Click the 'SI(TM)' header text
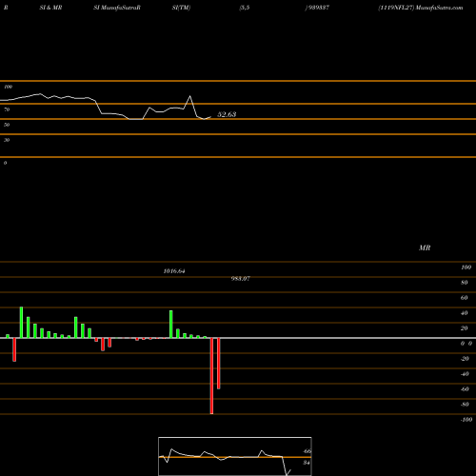476x476 pixels. pos(181,8)
